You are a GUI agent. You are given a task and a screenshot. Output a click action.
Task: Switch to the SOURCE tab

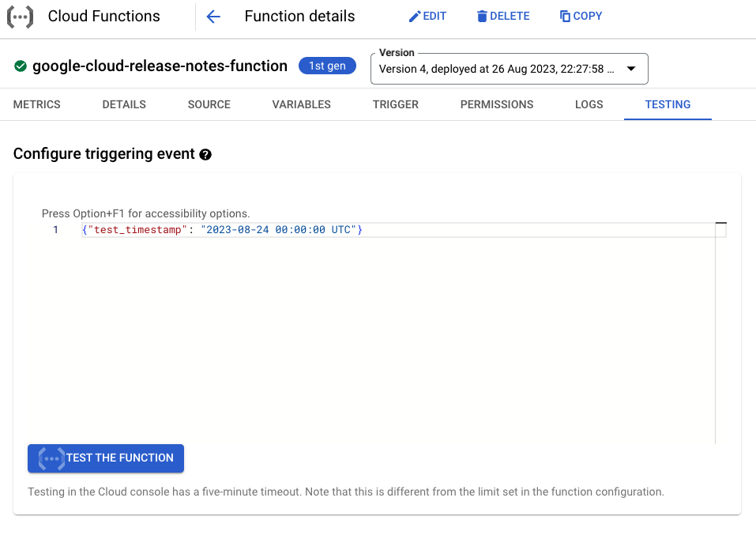209,104
